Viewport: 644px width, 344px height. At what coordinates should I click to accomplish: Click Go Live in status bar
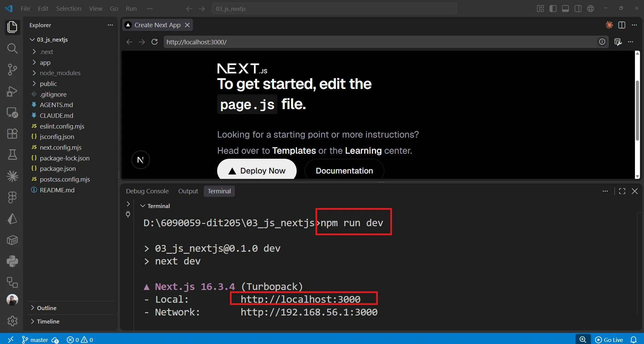pos(609,340)
